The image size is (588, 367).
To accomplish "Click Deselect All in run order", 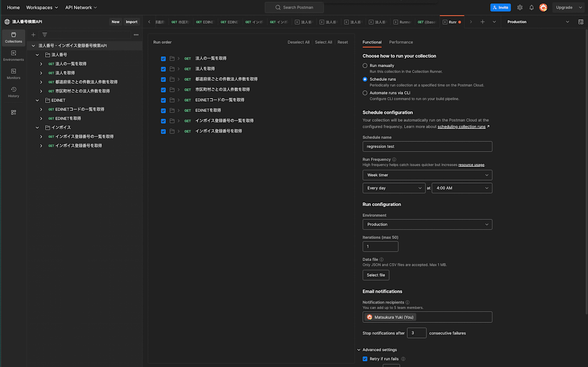I will pos(298,42).
